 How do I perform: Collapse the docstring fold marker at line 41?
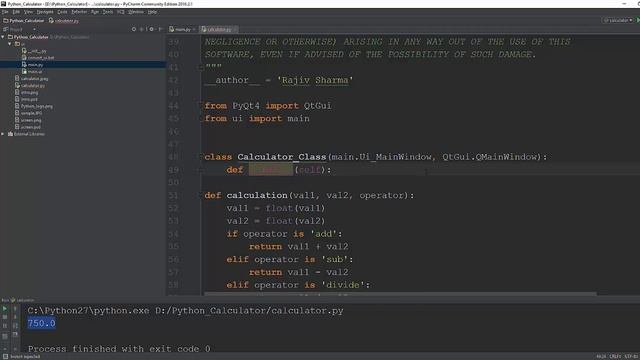tap(201, 67)
